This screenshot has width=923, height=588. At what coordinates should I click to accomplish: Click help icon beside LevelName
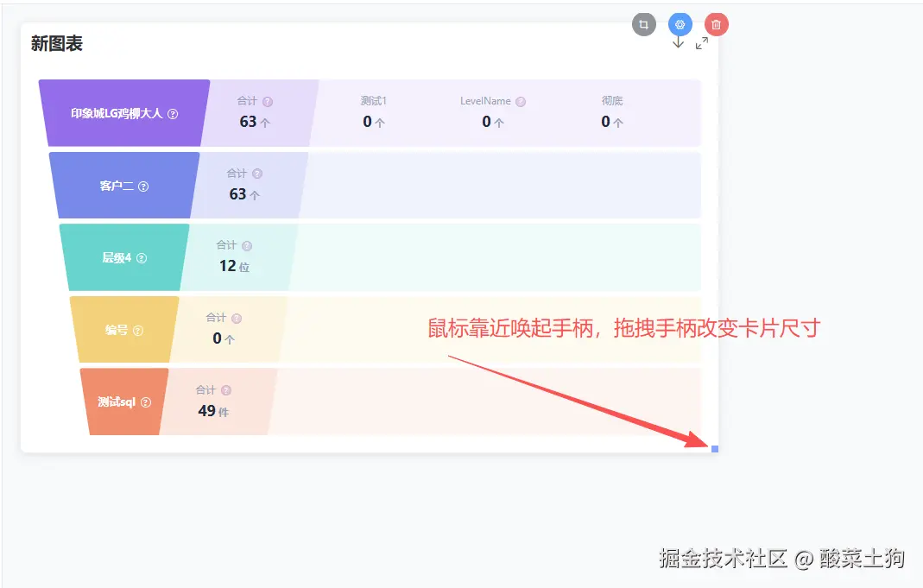[x=521, y=102]
